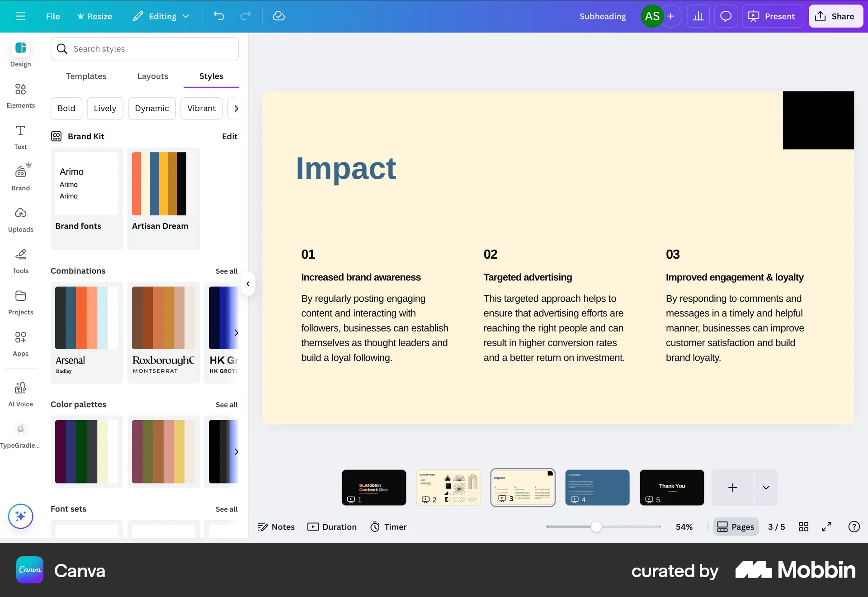Open the Design panel icon
Viewport: 868px width, 597px height.
coord(21,48)
